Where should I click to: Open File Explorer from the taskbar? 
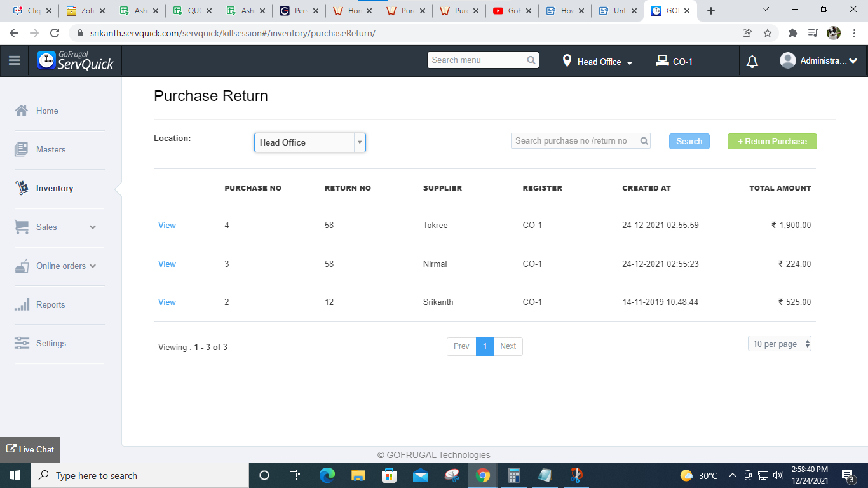pos(358,475)
